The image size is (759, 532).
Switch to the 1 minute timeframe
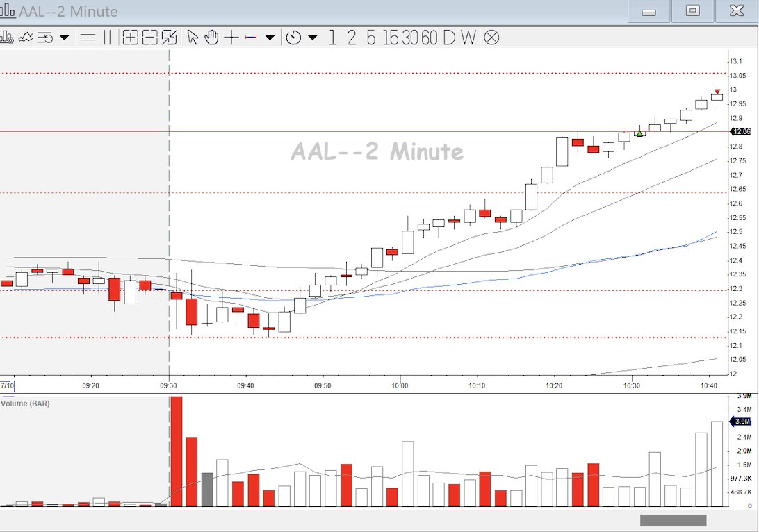pos(332,38)
